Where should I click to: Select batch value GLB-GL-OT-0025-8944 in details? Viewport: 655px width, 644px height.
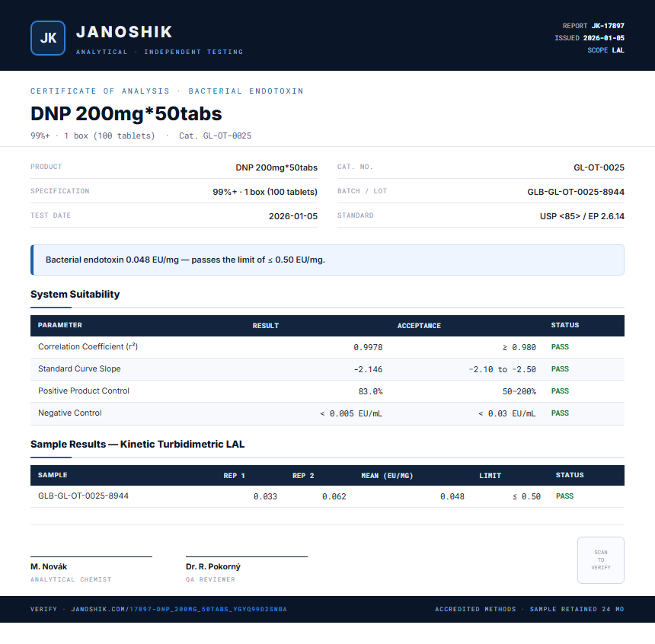coord(576,192)
